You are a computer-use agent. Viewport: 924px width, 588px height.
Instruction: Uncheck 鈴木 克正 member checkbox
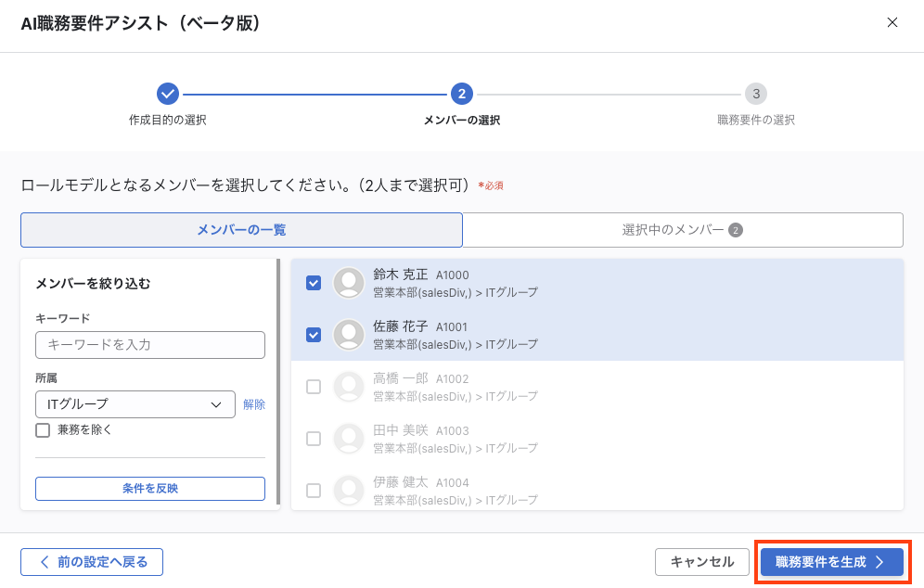(x=314, y=283)
